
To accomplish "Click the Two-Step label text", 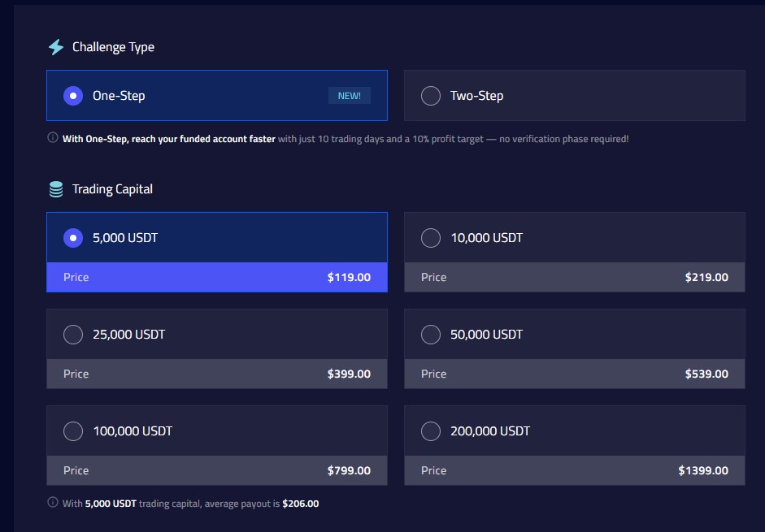I will point(477,96).
